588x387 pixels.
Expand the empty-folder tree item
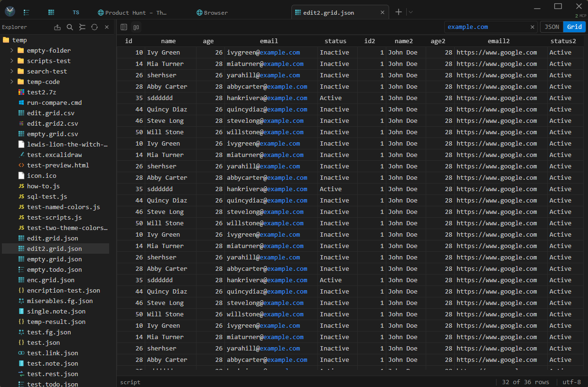tap(12, 50)
